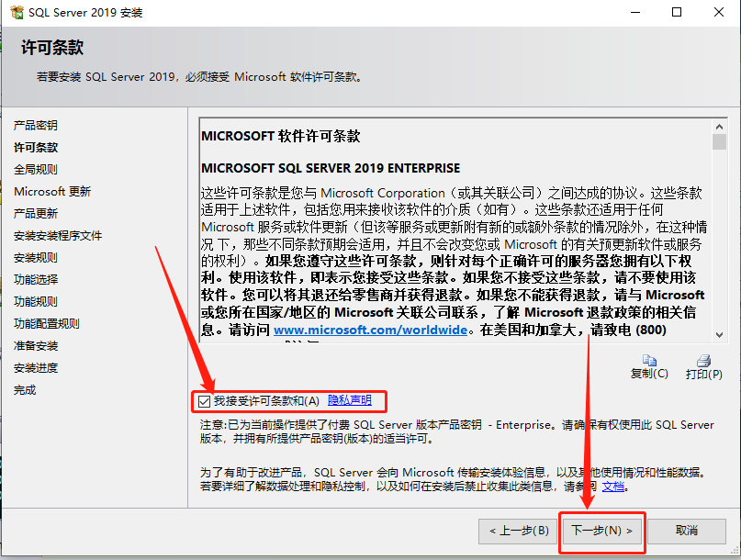Click the license text scrollbar up arrow
The height and width of the screenshot is (560, 741).
719,127
